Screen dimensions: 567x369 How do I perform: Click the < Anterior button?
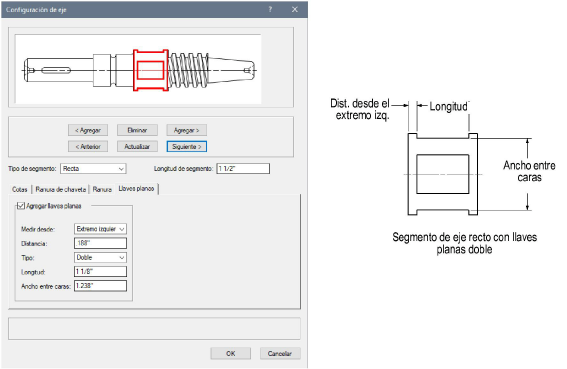(88, 147)
